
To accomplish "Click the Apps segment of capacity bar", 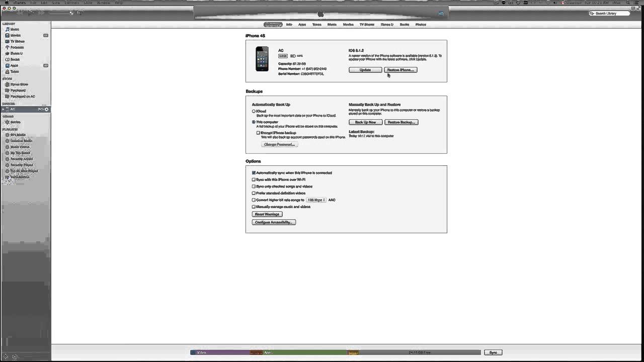I will (305, 352).
